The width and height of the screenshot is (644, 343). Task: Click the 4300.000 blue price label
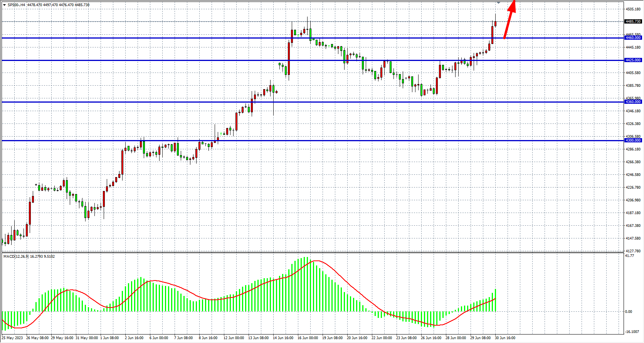click(633, 140)
